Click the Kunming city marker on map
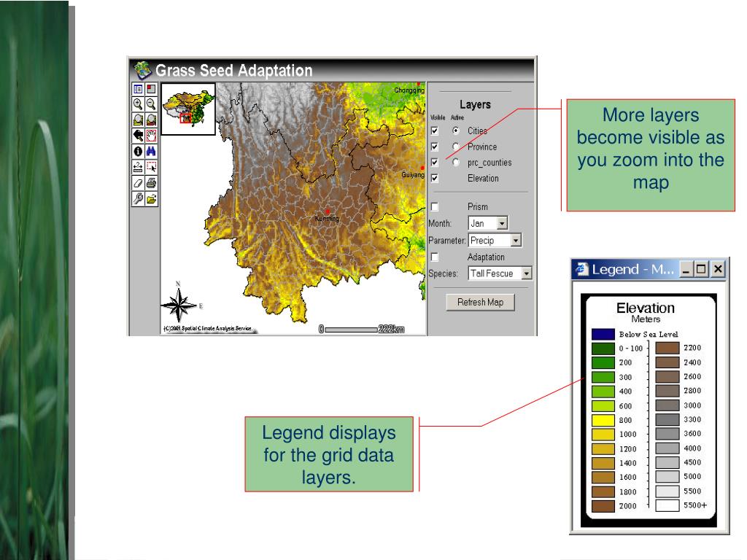 (328, 211)
